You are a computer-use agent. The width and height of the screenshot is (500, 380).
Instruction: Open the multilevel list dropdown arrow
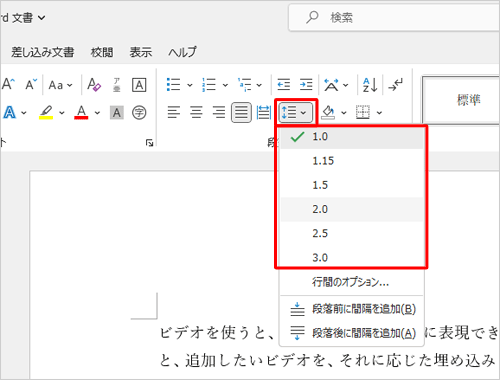(259, 85)
